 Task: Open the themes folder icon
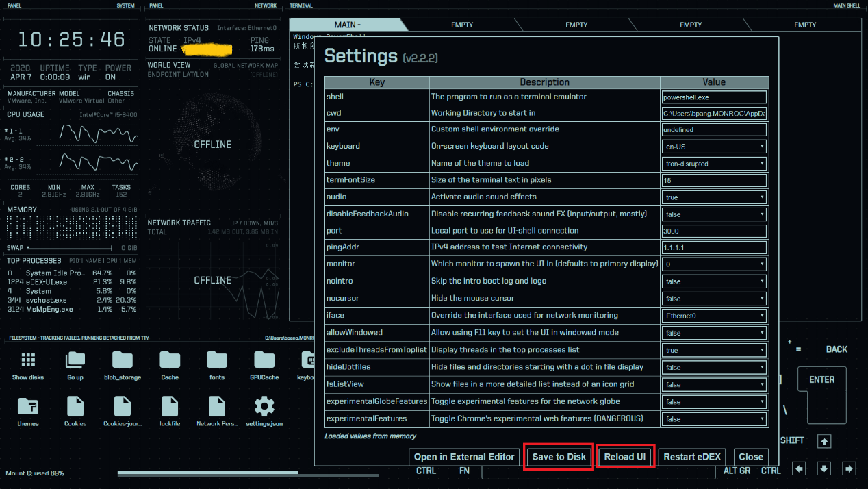(28, 408)
